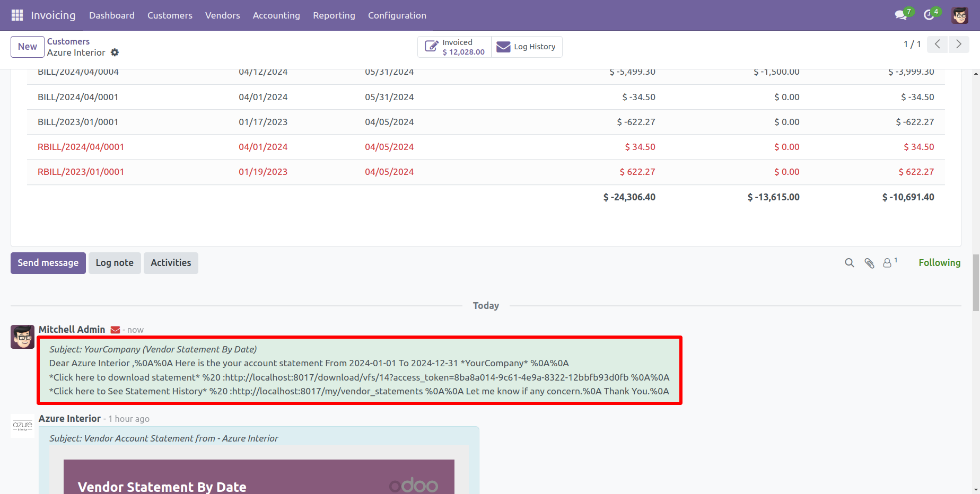
Task: Click the date 01/19/2023
Action: click(263, 172)
